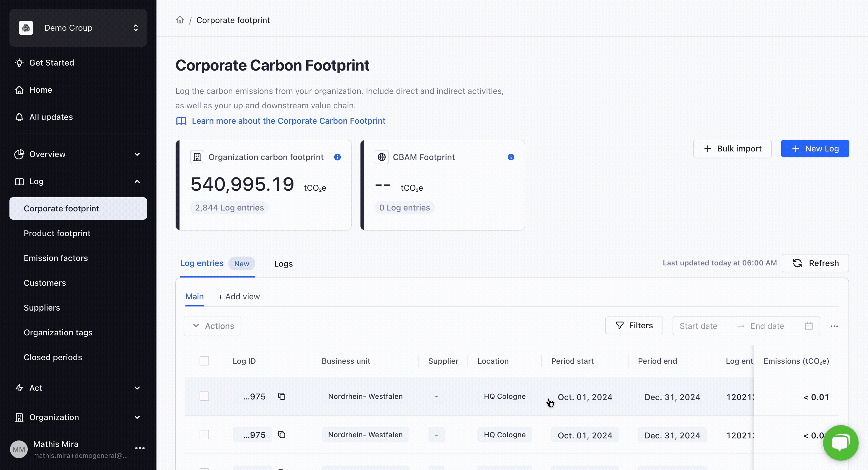The image size is (868, 470).
Task: Click the Bulk import button
Action: [x=732, y=148]
